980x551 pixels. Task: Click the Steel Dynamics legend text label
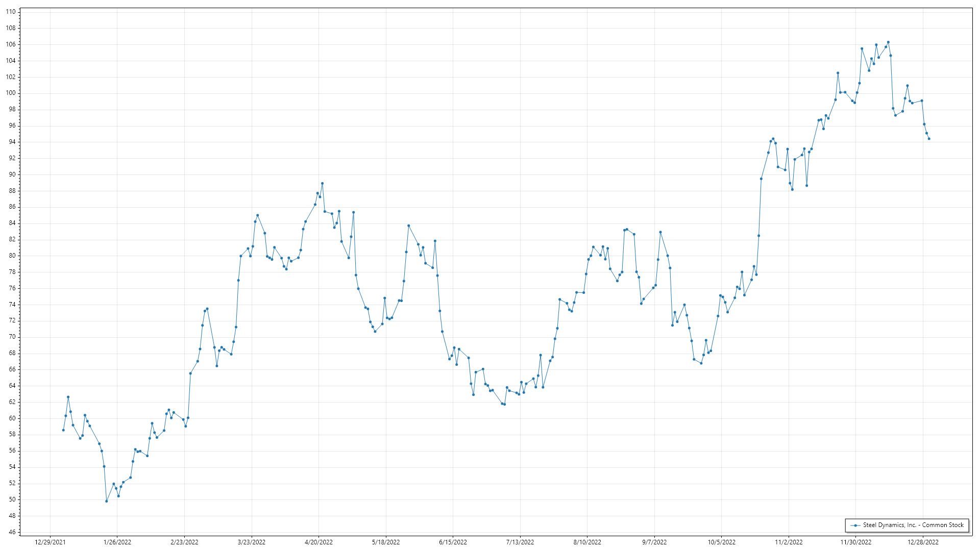(x=913, y=525)
